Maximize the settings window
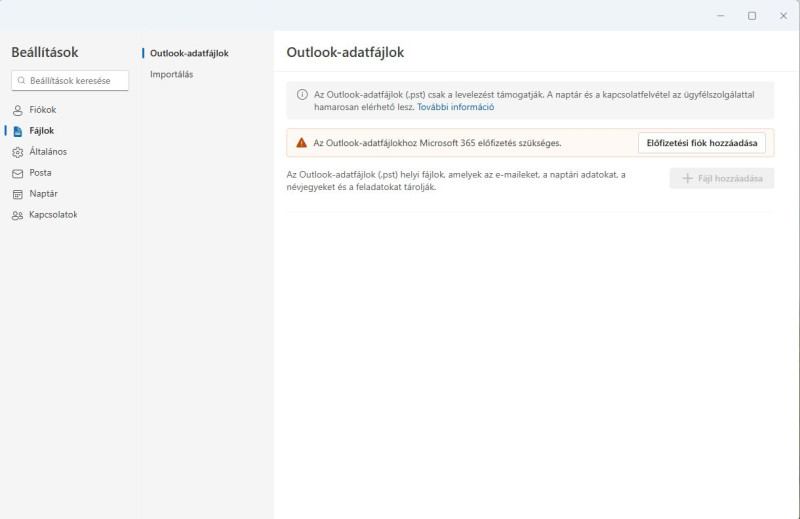 point(752,16)
